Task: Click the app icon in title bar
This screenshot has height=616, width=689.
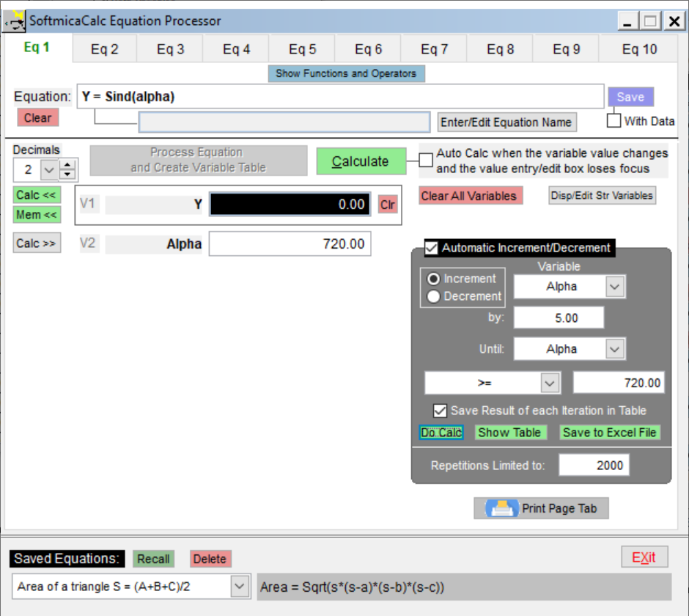Action: click(x=15, y=21)
